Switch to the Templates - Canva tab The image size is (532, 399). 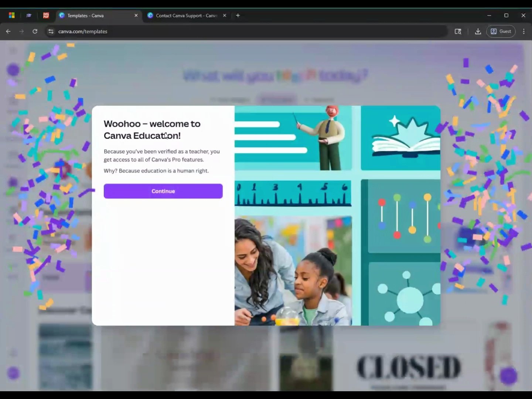coord(99,16)
